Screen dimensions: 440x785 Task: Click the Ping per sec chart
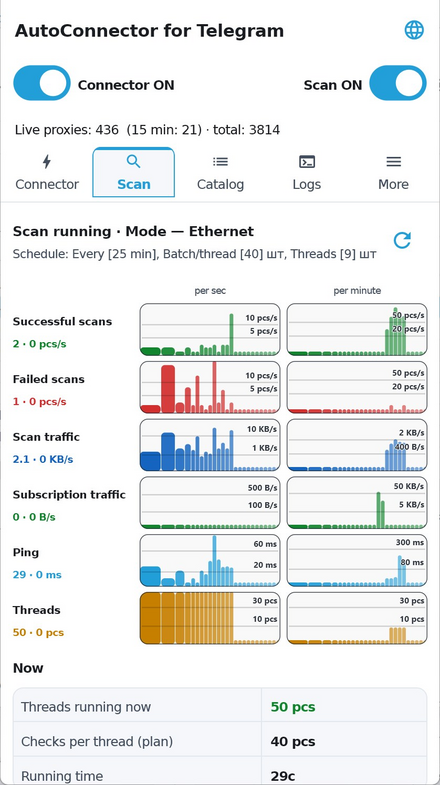(210, 560)
